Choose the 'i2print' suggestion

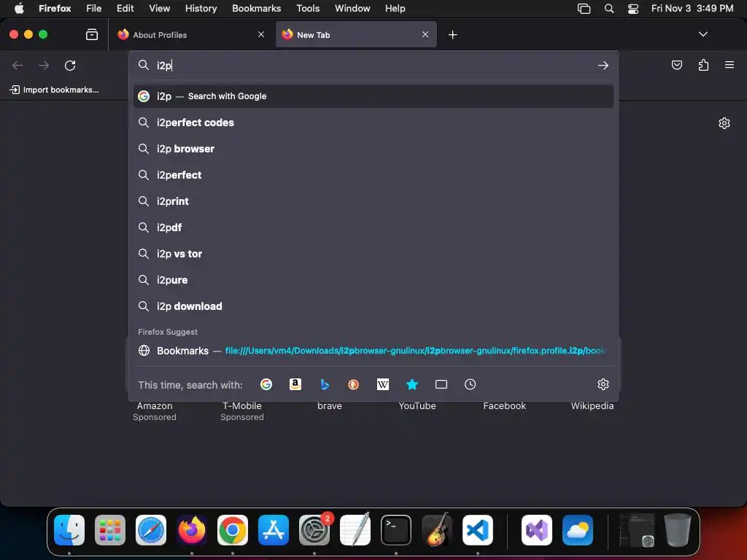373,201
